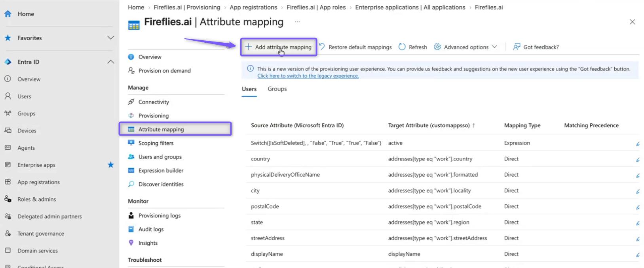
Task: Click Add attribute mapping button
Action: pos(278,47)
